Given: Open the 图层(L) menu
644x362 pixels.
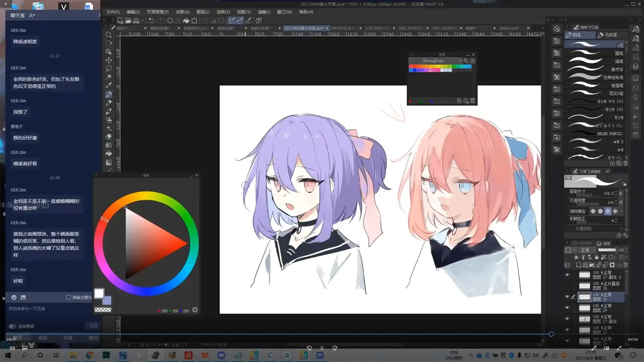Looking at the screenshot, I should 203,12.
